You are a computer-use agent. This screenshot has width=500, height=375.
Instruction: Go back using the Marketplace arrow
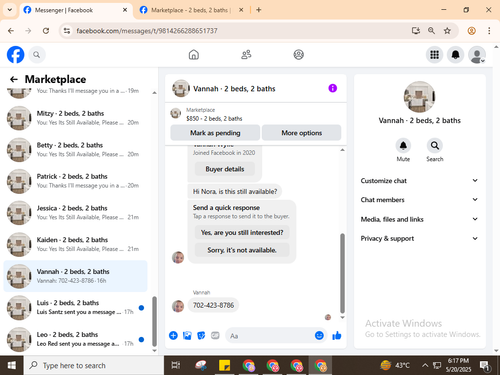coord(14,79)
